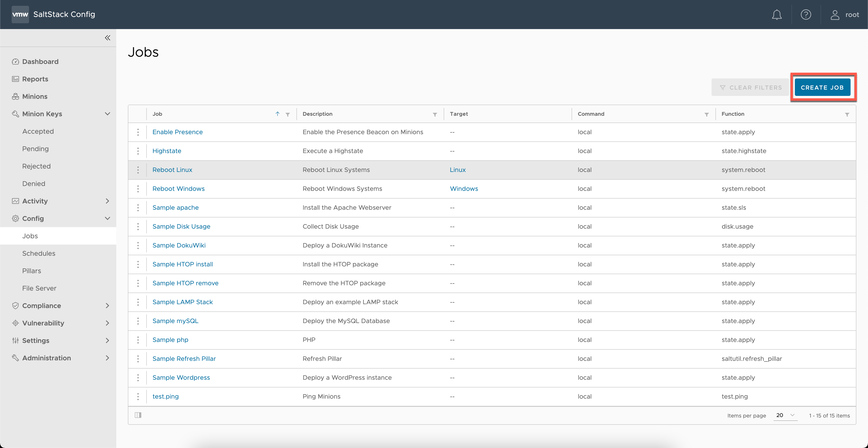Viewport: 868px width, 448px height.
Task: Collapse the left navigation sidebar
Action: (108, 38)
